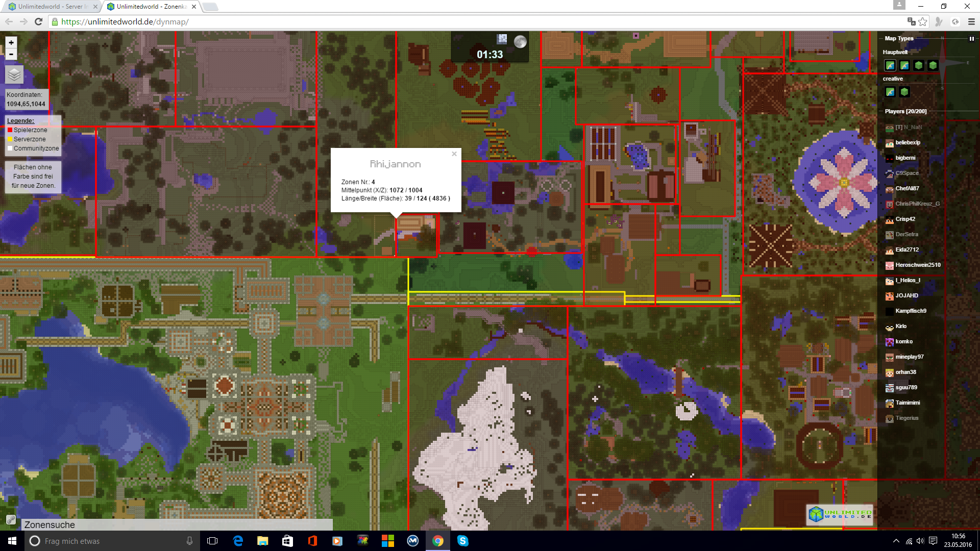Select creative world cube map type
This screenshot has width=980, height=551.
coord(904,92)
